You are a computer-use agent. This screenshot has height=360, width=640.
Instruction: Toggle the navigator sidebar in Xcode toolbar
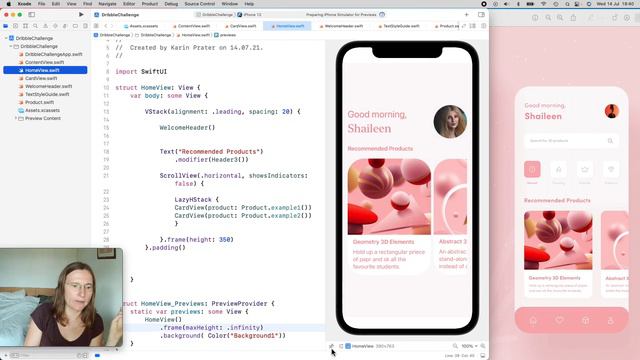(31, 15)
